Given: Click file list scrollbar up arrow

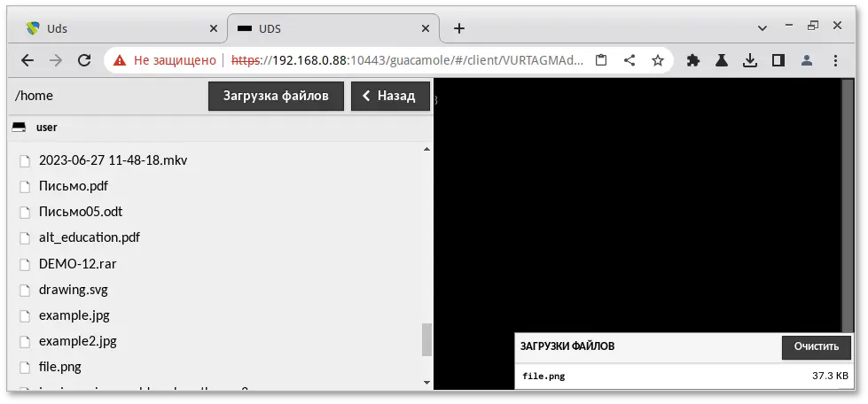Looking at the screenshot, I should coord(426,149).
